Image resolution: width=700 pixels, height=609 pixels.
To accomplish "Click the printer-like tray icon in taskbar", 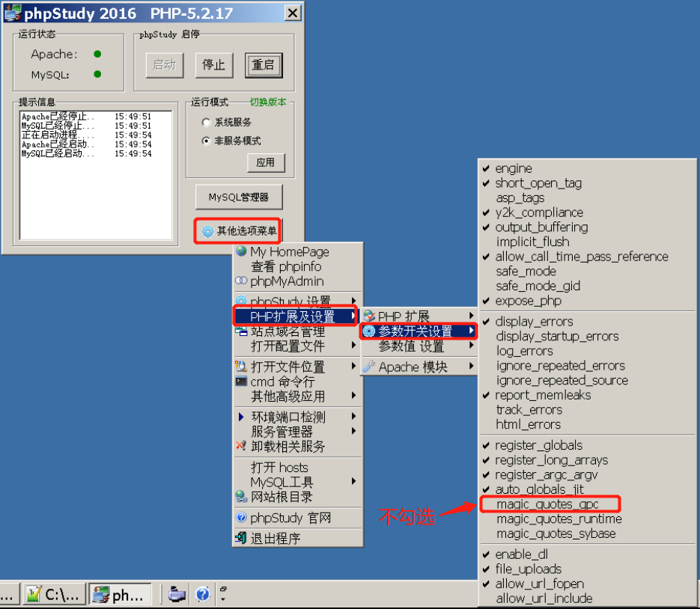I will pyautogui.click(x=177, y=594).
